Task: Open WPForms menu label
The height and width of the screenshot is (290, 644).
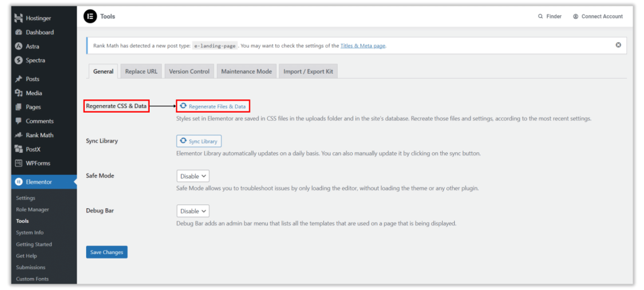Action: 38,163
